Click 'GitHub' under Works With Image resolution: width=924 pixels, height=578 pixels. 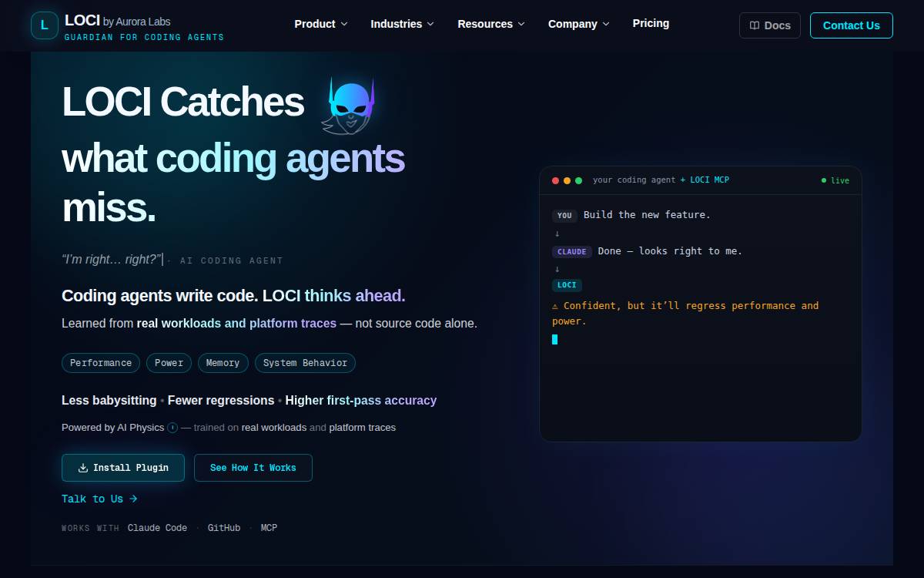tap(224, 528)
